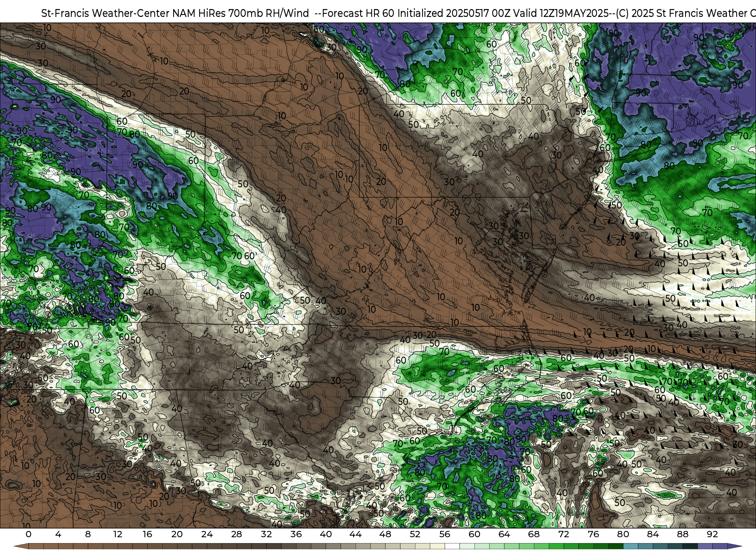Click the colorbar label '84'
The height and width of the screenshot is (551, 756).
[x=653, y=534]
